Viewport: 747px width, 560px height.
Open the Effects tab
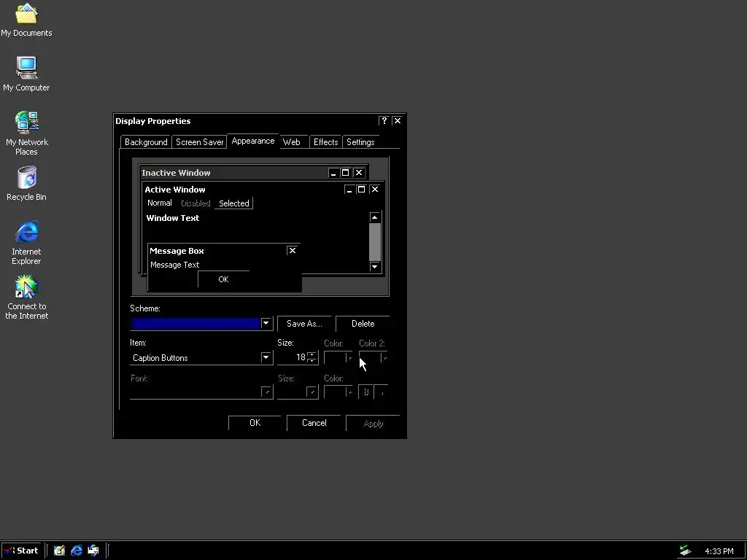(326, 142)
